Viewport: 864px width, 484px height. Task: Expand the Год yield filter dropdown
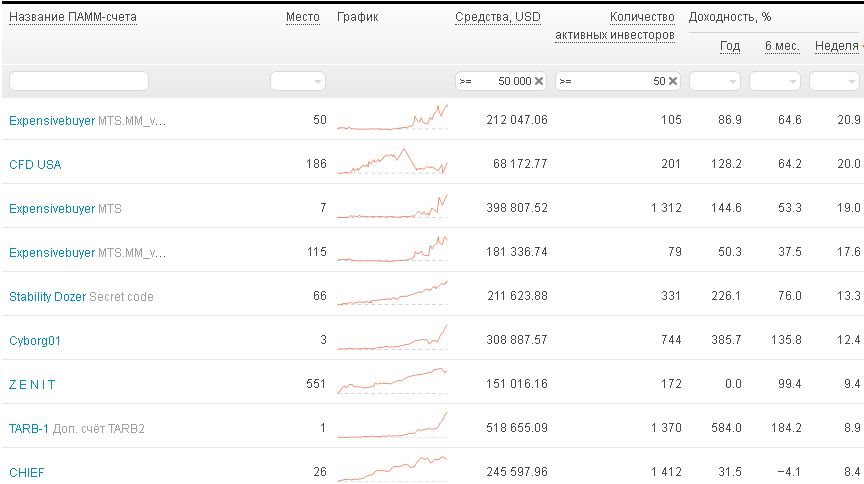[715, 81]
